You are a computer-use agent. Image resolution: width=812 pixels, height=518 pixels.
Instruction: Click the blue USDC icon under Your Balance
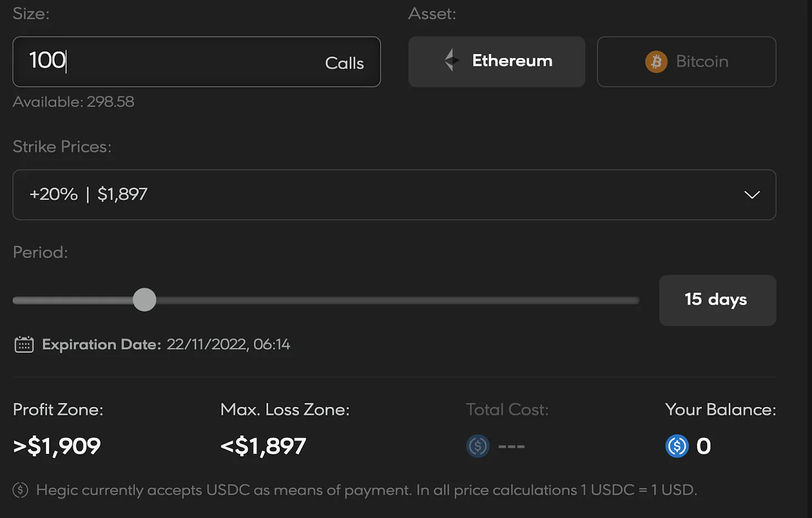pyautogui.click(x=677, y=446)
